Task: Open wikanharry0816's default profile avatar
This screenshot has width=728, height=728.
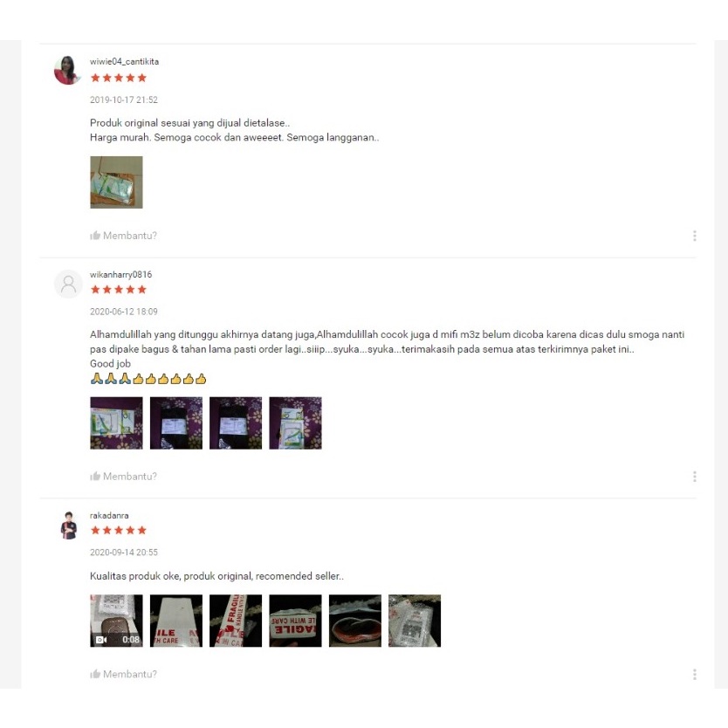Action: click(68, 284)
